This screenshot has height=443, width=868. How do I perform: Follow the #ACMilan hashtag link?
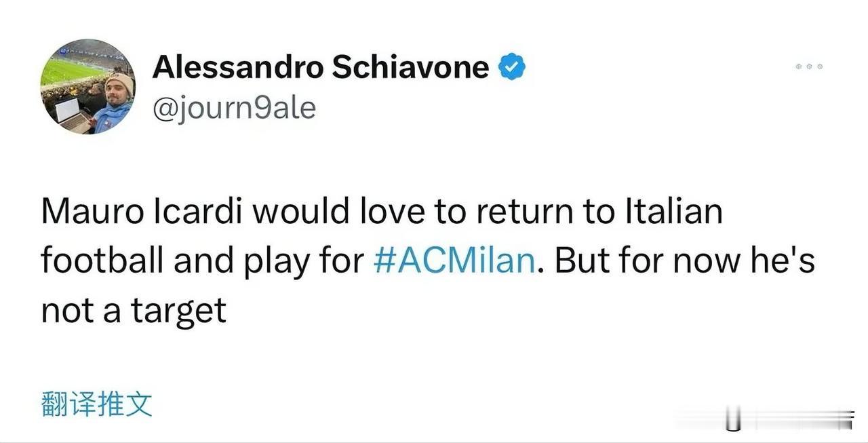tap(455, 261)
